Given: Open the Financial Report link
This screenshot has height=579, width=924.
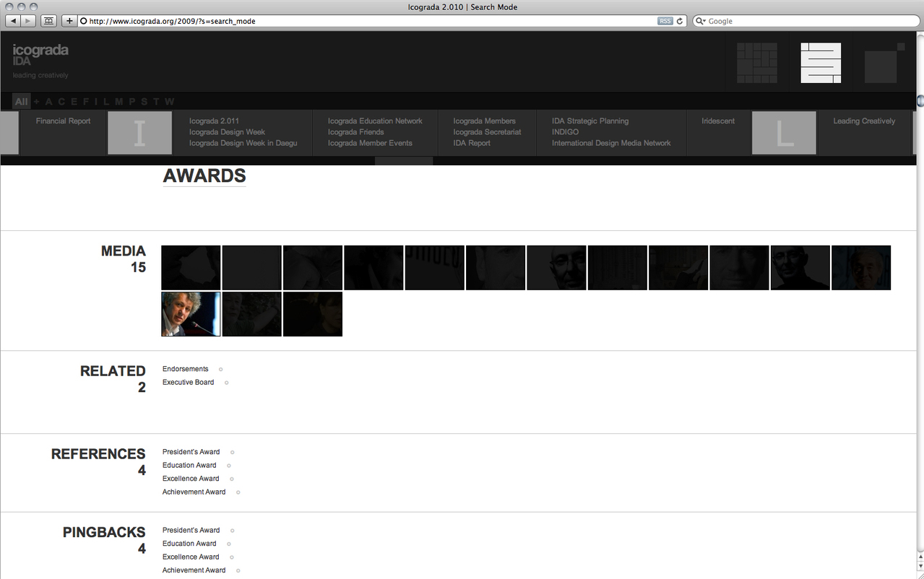Looking at the screenshot, I should pyautogui.click(x=62, y=121).
